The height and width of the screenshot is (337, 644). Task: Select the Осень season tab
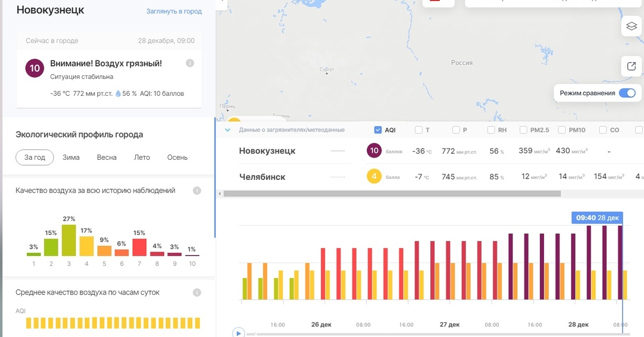click(177, 157)
